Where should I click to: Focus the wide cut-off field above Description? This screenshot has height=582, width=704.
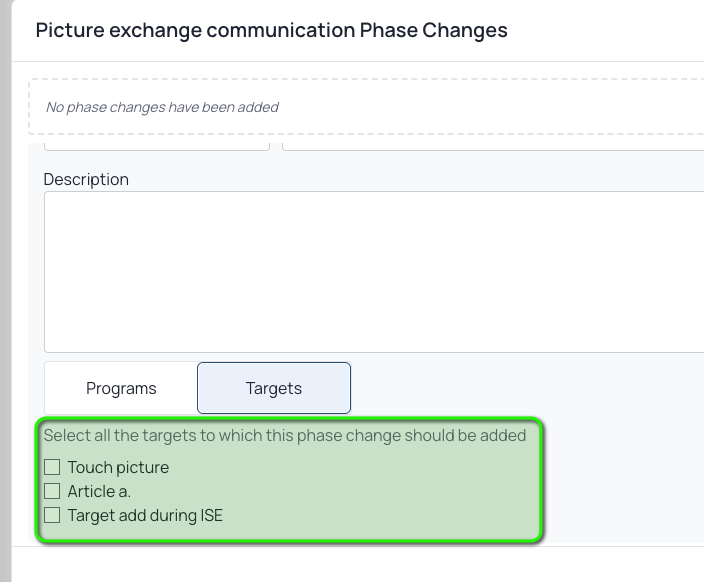point(493,146)
